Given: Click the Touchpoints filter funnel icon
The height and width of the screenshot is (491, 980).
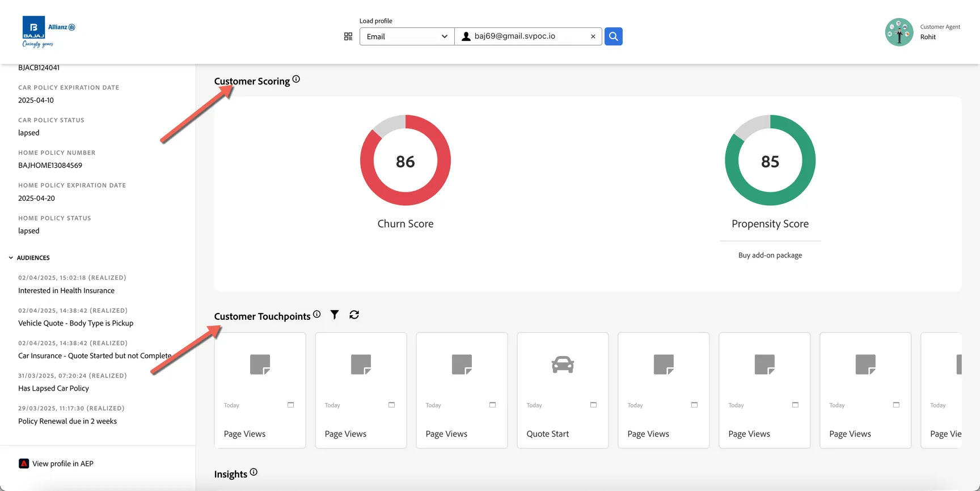Looking at the screenshot, I should [335, 315].
